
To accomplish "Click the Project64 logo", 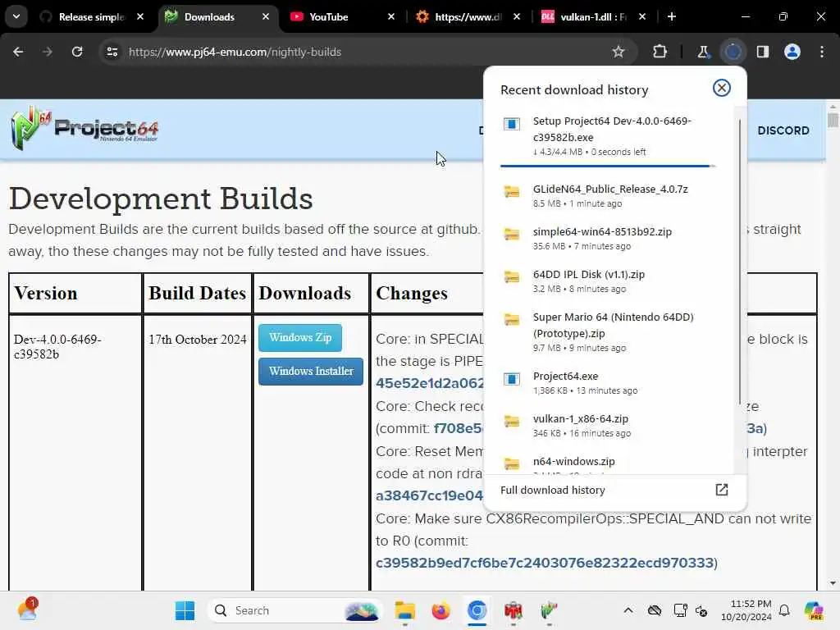I will (84, 129).
